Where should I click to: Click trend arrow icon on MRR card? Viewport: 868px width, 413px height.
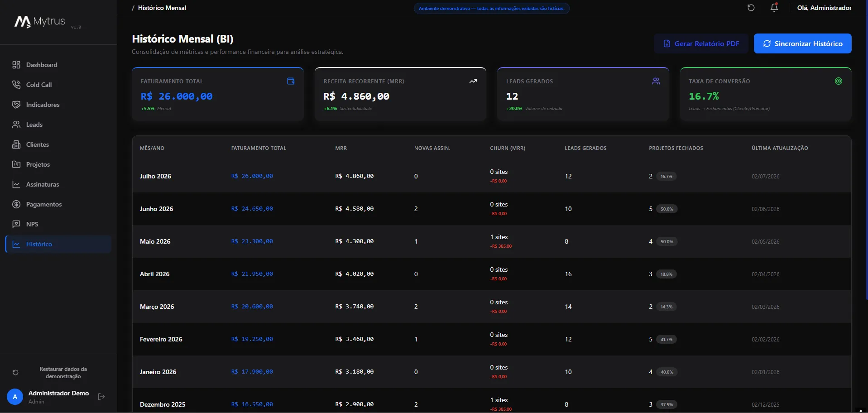click(473, 81)
